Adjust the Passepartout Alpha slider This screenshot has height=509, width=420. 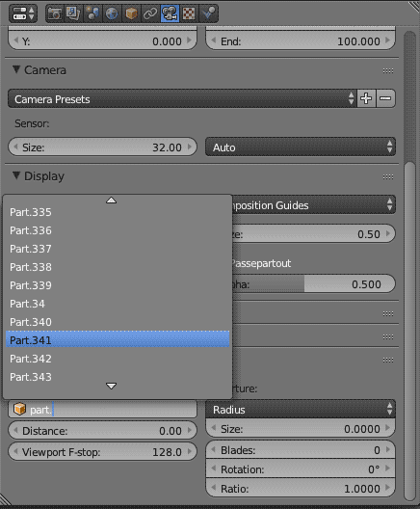pyautogui.click(x=311, y=284)
